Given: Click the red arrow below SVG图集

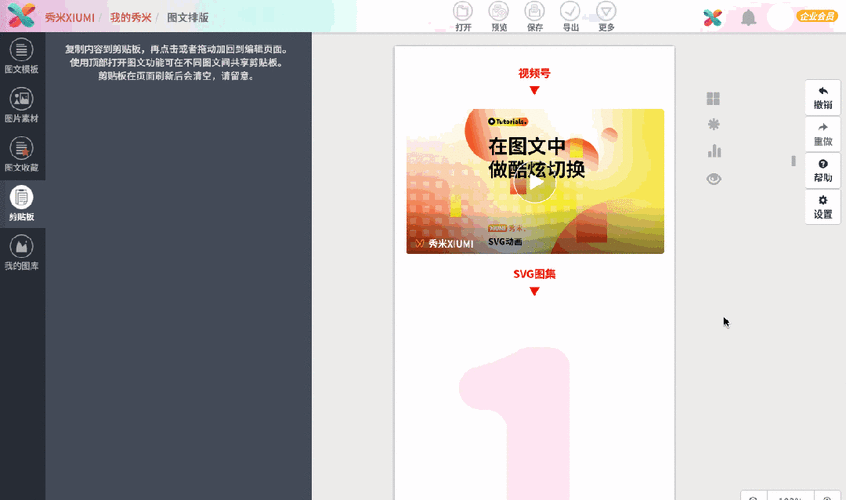Looking at the screenshot, I should (x=534, y=291).
